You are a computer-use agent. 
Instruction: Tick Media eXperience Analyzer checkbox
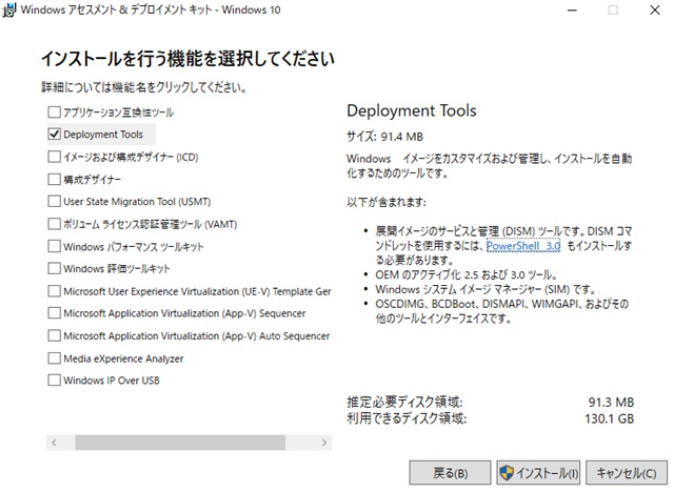click(x=53, y=358)
